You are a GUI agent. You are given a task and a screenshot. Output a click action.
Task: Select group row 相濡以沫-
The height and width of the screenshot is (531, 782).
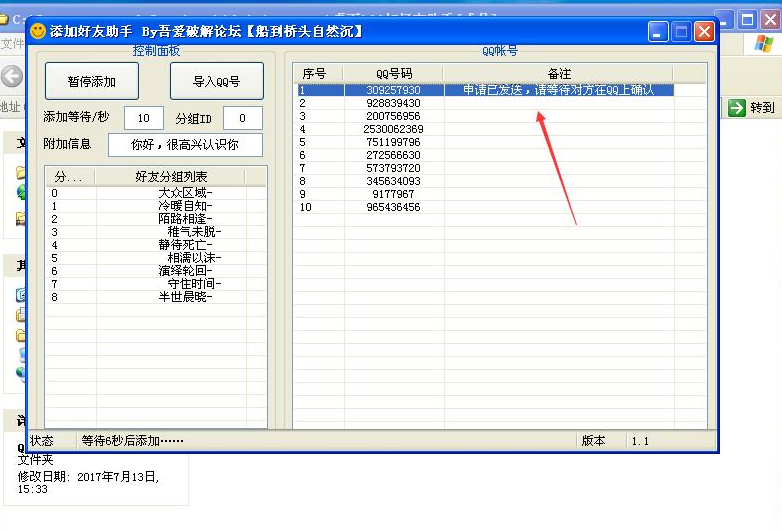tap(156, 258)
